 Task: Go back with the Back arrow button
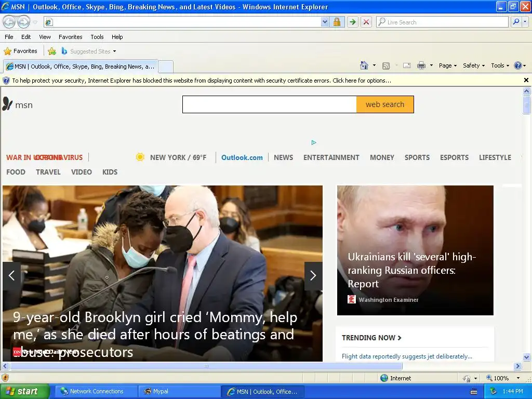(x=9, y=22)
